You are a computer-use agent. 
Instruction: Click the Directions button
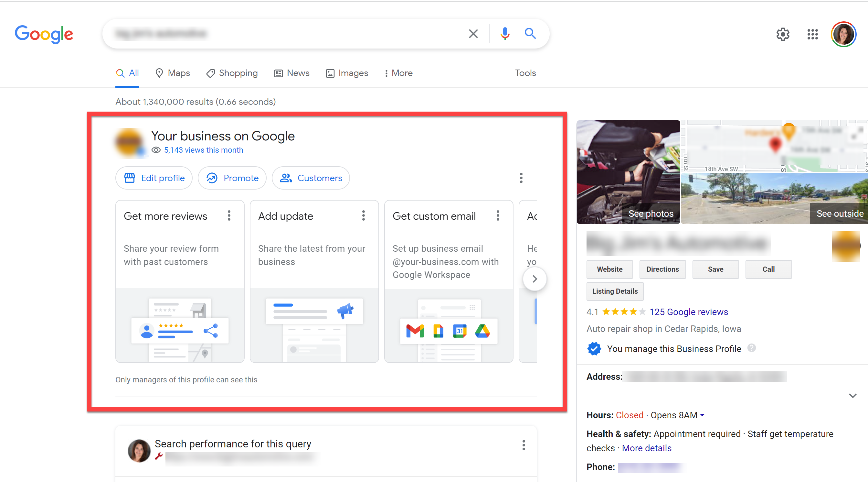[662, 269]
